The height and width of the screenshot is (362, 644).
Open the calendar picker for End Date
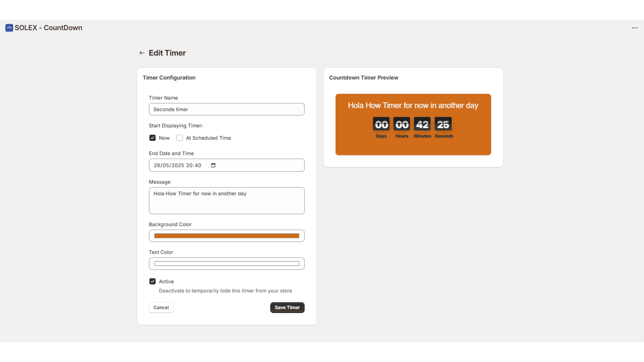213,165
